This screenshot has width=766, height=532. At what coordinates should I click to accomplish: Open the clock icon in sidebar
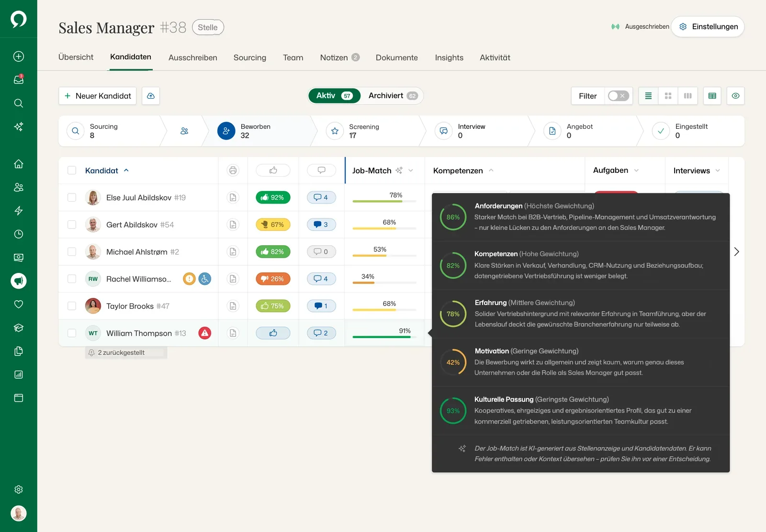point(19,234)
